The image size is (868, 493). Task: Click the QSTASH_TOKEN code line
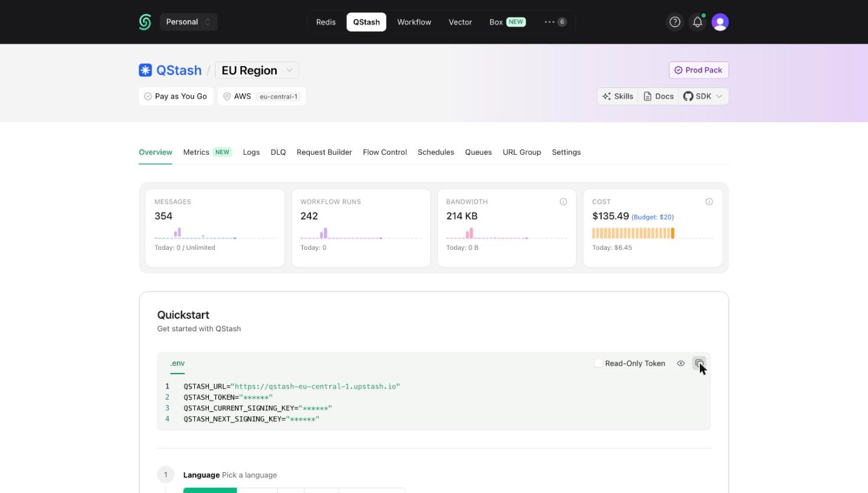point(228,397)
